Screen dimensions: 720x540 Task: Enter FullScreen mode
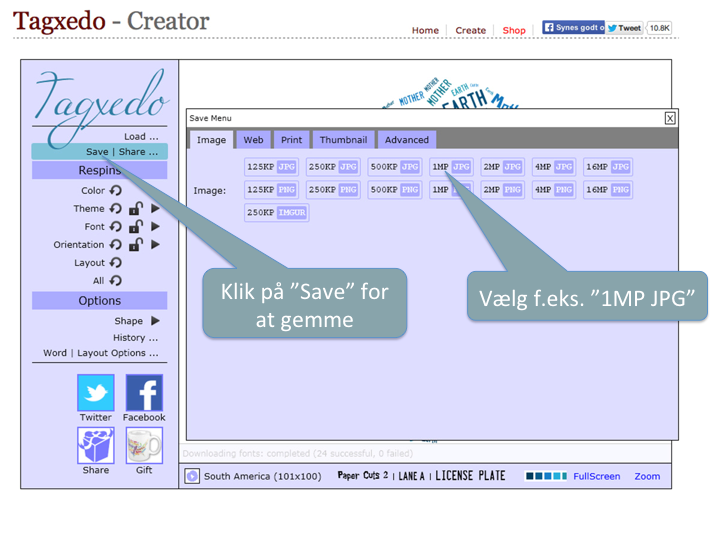click(x=596, y=476)
